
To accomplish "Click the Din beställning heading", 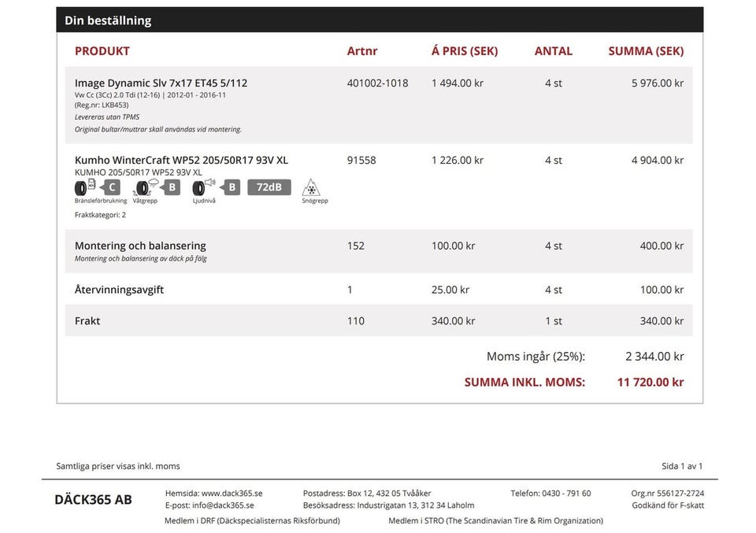I will click(108, 20).
